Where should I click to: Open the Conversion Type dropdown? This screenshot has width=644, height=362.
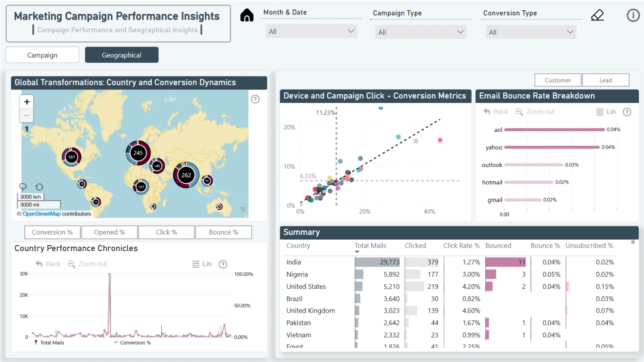click(531, 32)
